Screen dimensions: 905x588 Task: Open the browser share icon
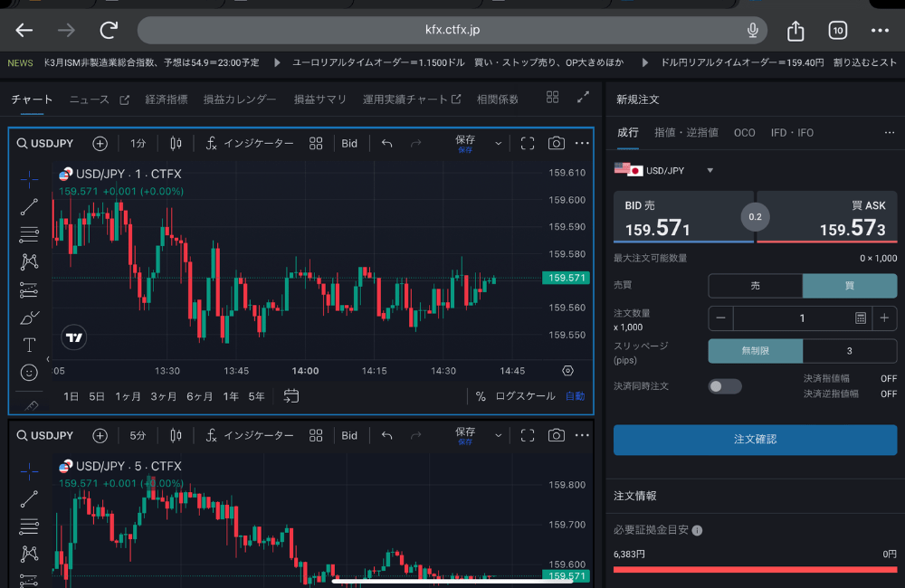pos(795,30)
